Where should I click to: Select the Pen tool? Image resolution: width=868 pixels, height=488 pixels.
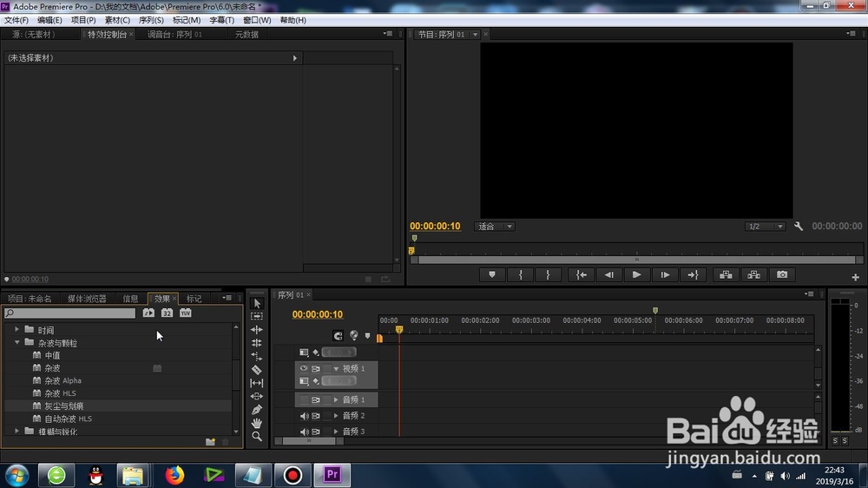[257, 410]
